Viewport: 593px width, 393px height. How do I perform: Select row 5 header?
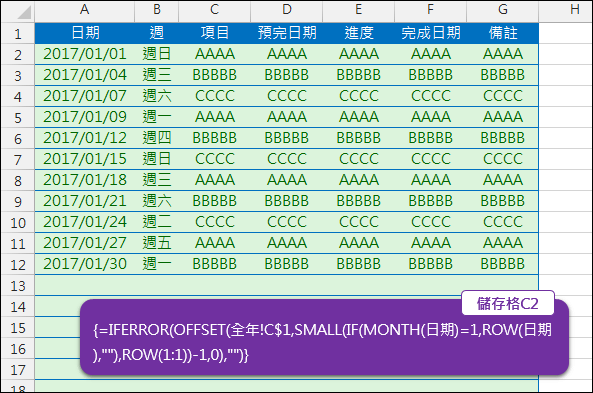click(x=18, y=117)
